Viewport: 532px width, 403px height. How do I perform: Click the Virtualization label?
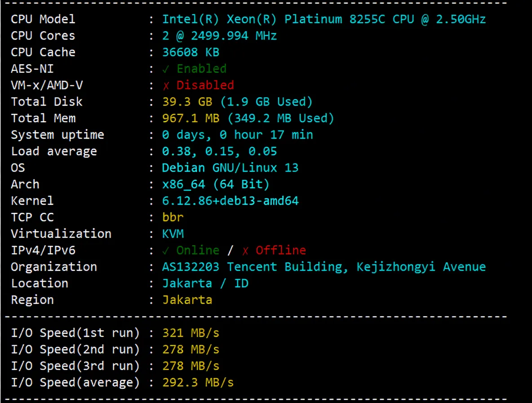point(61,234)
